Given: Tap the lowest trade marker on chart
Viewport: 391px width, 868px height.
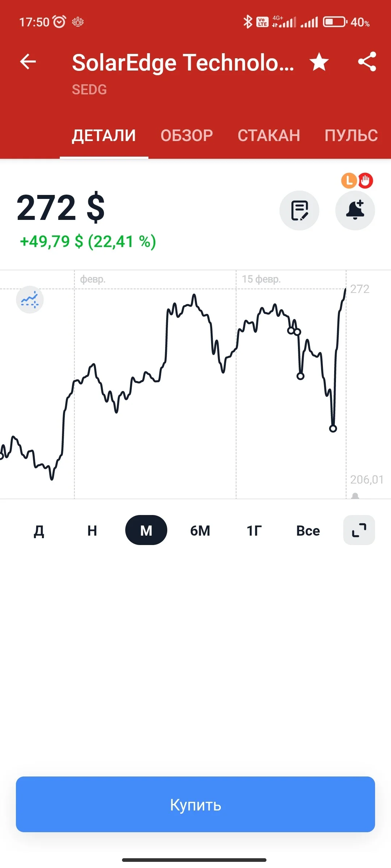Looking at the screenshot, I should tap(333, 429).
